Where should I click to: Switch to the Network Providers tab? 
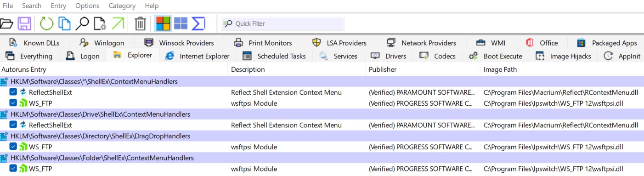coord(421,43)
